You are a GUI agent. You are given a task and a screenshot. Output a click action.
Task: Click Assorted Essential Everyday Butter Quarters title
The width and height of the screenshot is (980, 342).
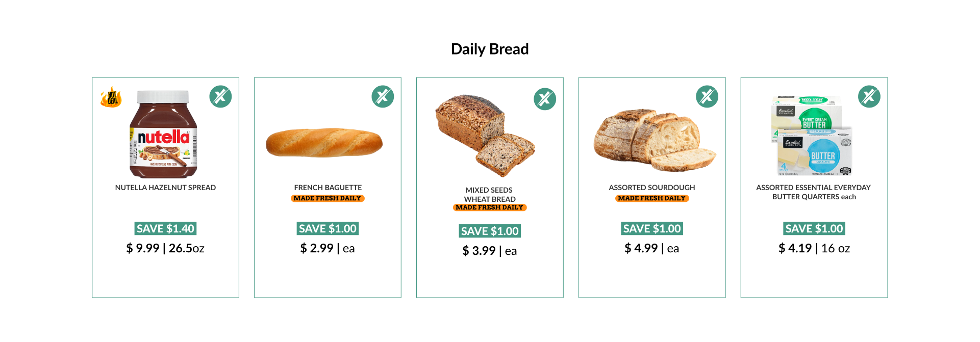tap(814, 192)
